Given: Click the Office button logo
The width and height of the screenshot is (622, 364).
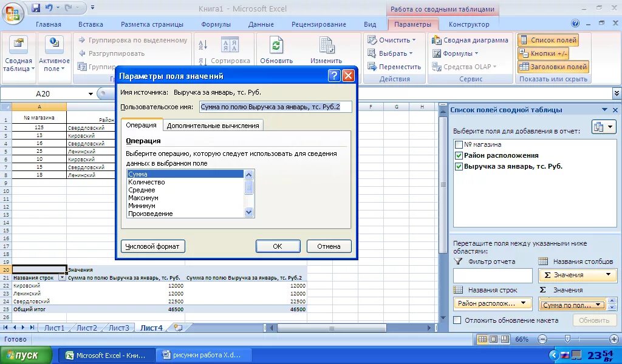Looking at the screenshot, I should (13, 13).
